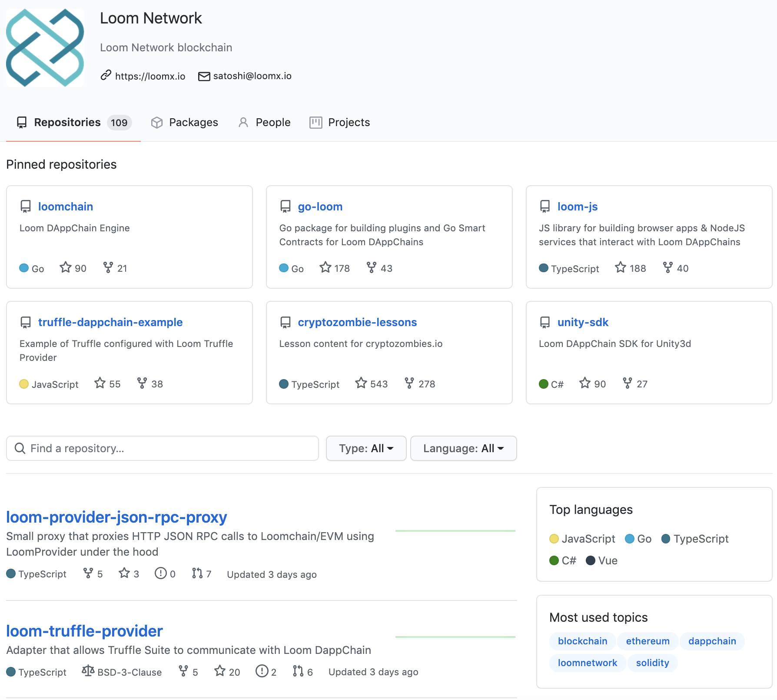Filter by Go in Top languages
This screenshot has width=777, height=700.
tap(638, 539)
